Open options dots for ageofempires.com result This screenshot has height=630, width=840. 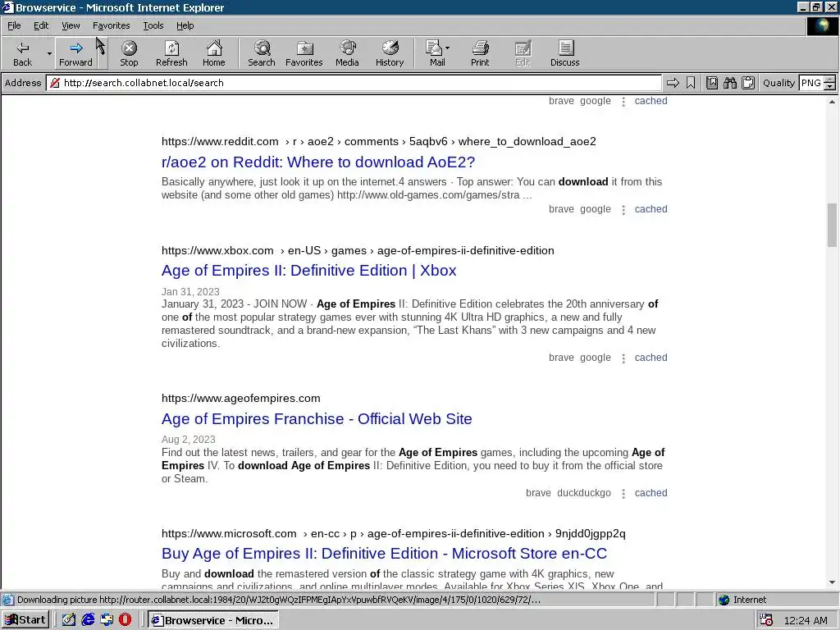[623, 493]
